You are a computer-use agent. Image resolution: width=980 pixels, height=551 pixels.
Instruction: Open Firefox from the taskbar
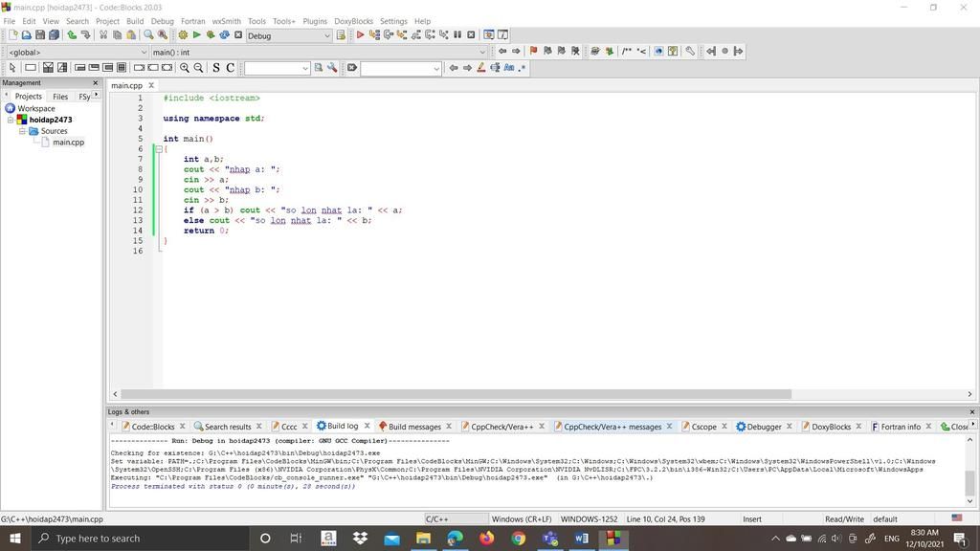pos(487,538)
